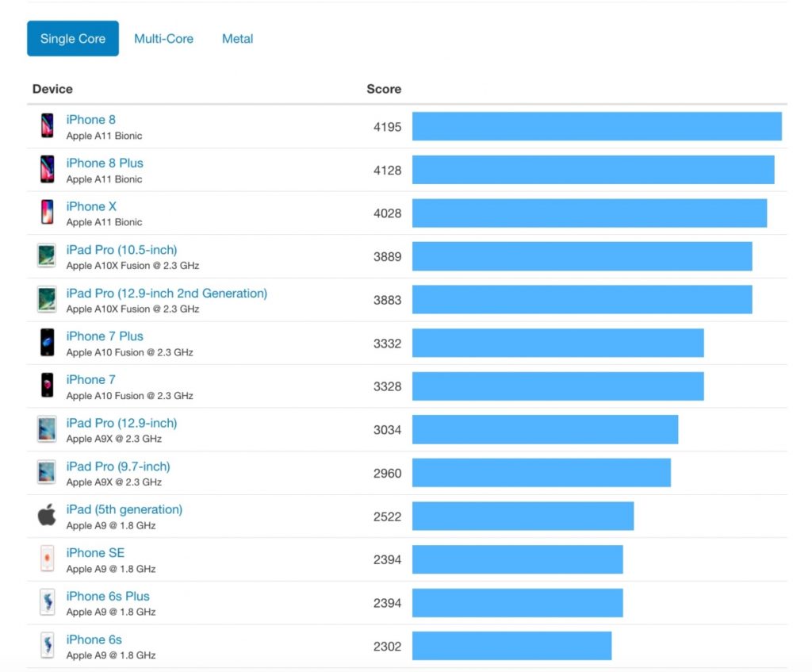This screenshot has height=672, width=812.
Task: Click the iPhone 8 device icon
Action: tap(47, 126)
